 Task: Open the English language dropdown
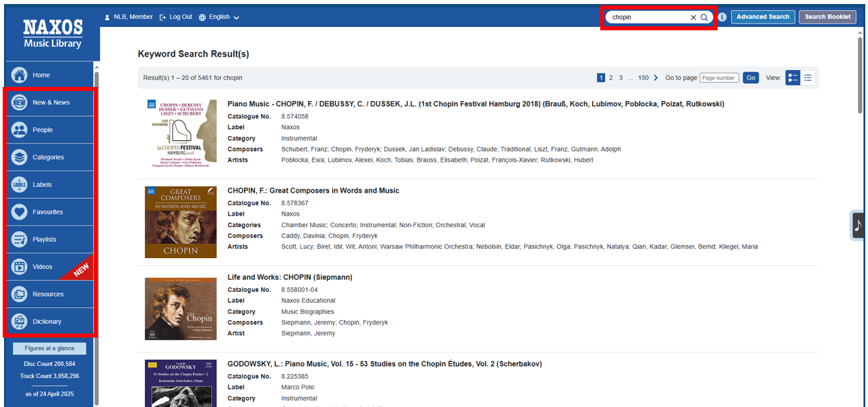click(x=219, y=17)
